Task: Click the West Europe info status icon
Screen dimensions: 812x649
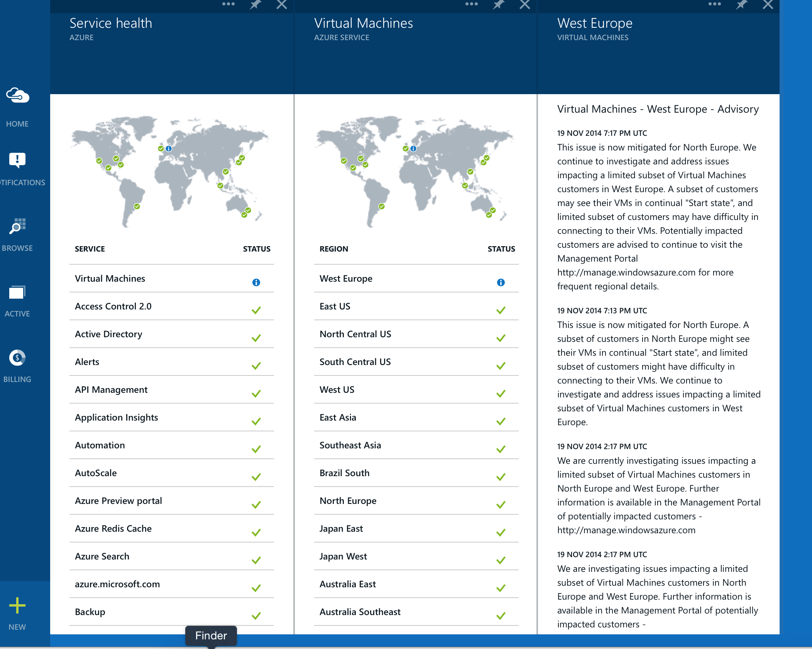Action: 501,282
